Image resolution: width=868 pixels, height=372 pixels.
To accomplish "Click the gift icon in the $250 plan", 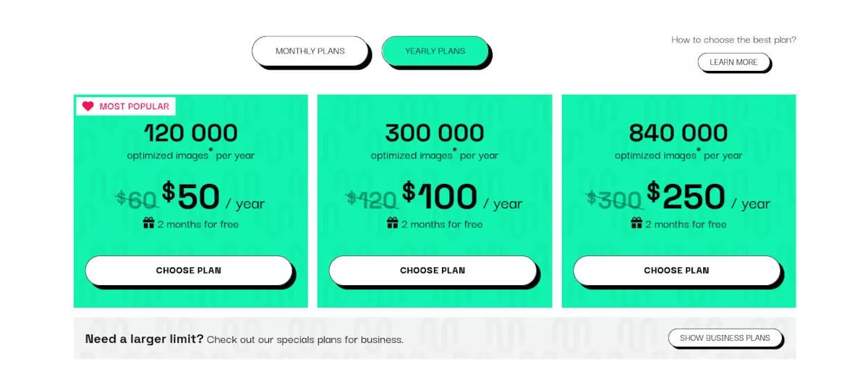I will pyautogui.click(x=637, y=224).
